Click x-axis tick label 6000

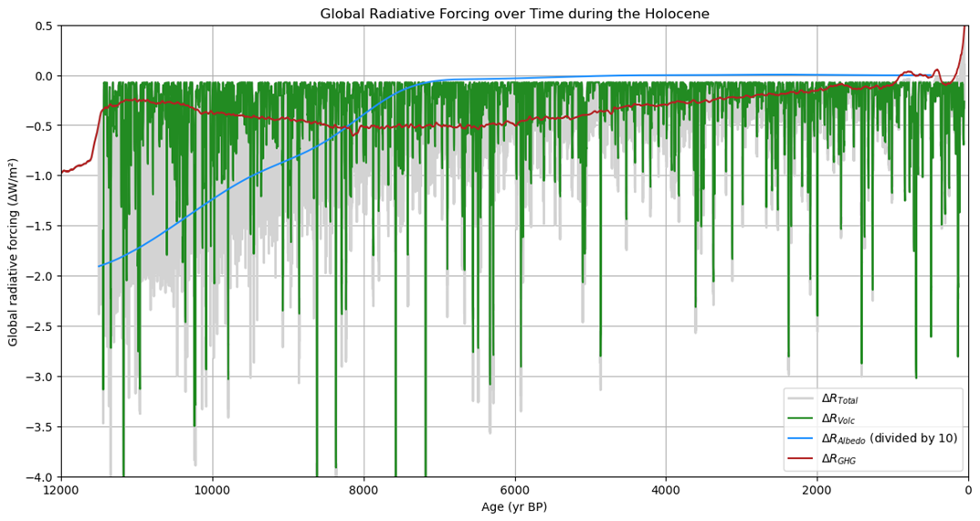(515, 490)
